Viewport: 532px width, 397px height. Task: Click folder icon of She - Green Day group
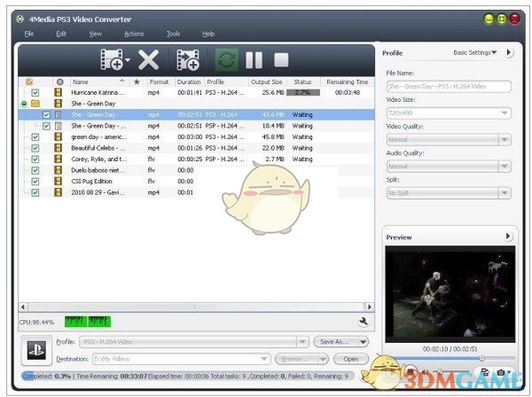click(x=35, y=104)
